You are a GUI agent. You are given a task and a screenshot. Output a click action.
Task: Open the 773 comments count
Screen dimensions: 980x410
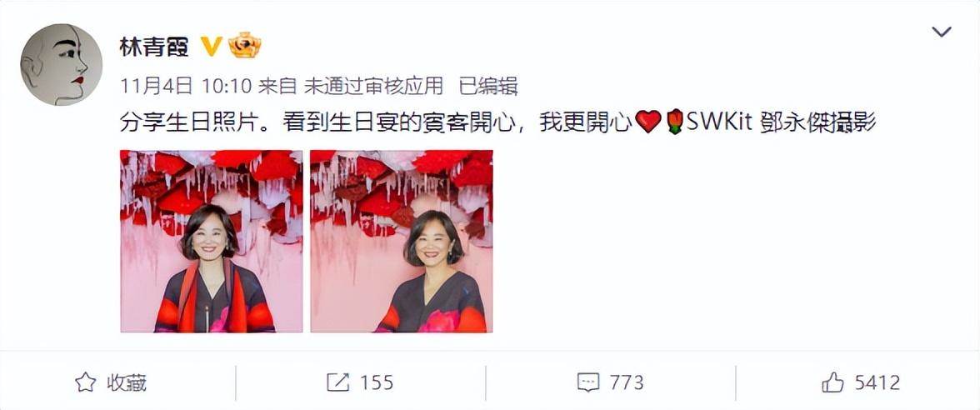click(627, 382)
